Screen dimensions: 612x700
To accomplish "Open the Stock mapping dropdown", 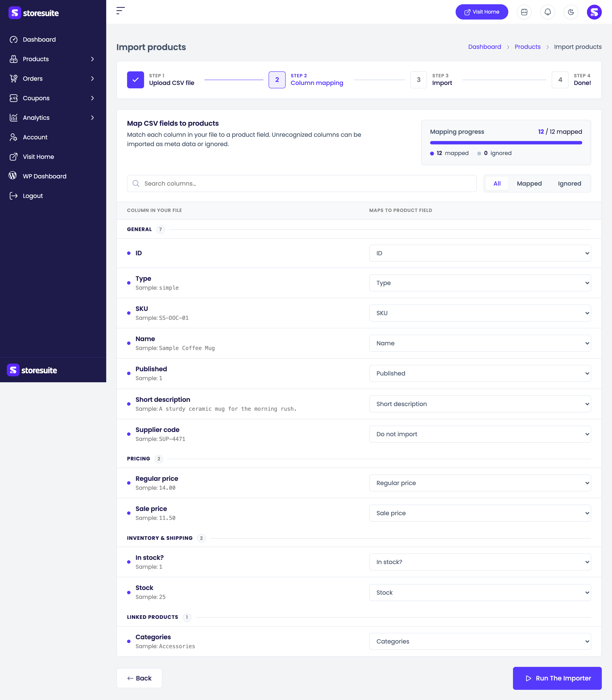I will (x=480, y=593).
